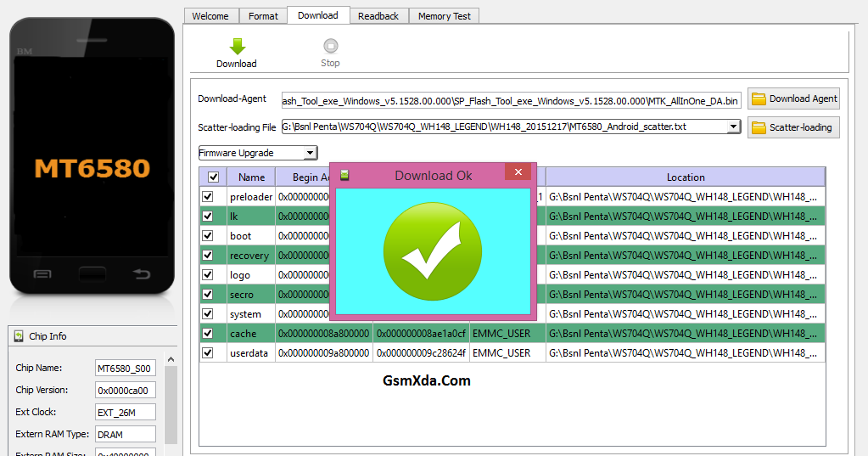868x456 pixels.
Task: Click EMMC_USER in the userdata row
Action: coord(501,353)
